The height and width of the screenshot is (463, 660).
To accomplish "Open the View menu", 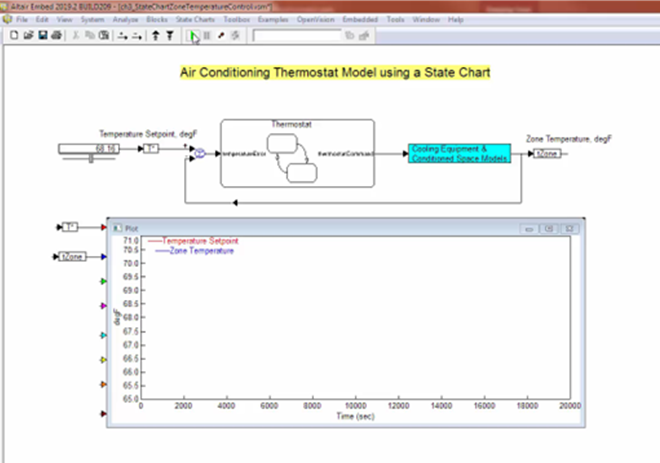I will [64, 19].
